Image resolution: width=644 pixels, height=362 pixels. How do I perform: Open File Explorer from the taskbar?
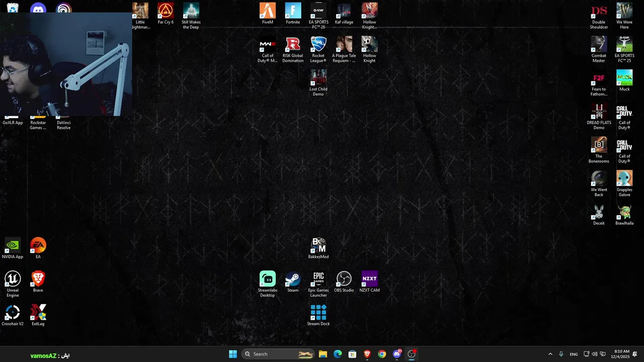point(323,354)
